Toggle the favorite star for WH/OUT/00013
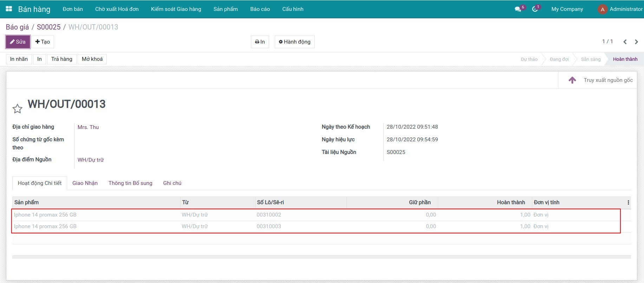Screen dimensions: 644x283 (x=17, y=109)
